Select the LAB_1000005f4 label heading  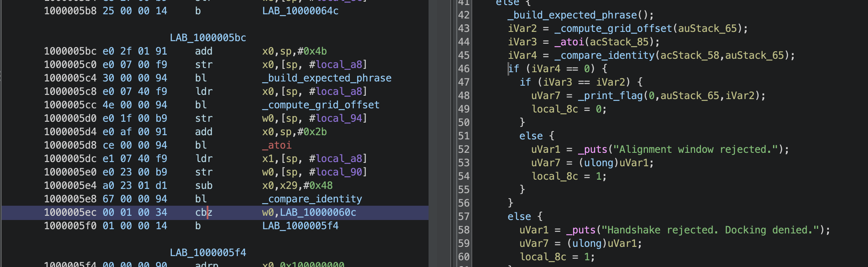pos(208,253)
